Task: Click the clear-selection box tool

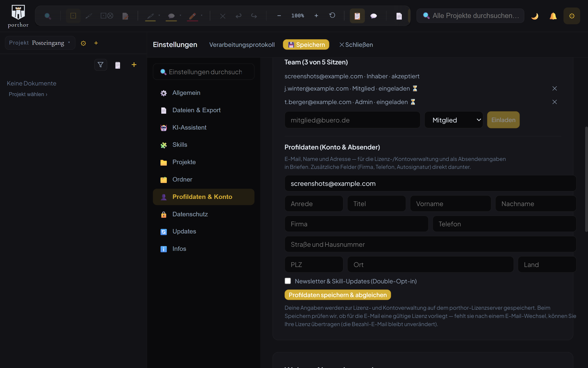Action: click(x=107, y=16)
